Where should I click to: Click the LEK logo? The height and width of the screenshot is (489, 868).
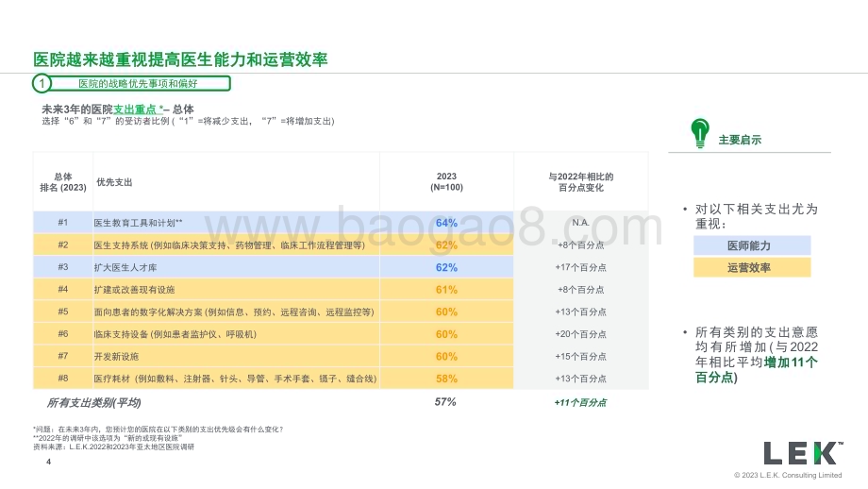(803, 453)
